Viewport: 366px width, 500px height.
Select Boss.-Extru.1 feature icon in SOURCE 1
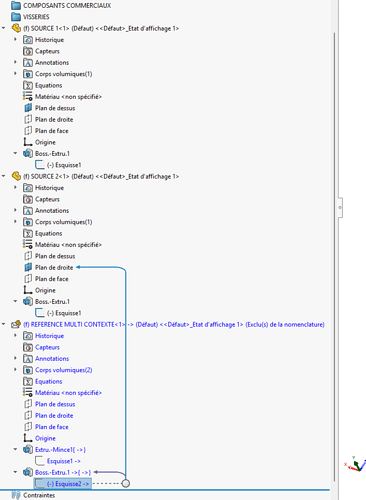28,153
